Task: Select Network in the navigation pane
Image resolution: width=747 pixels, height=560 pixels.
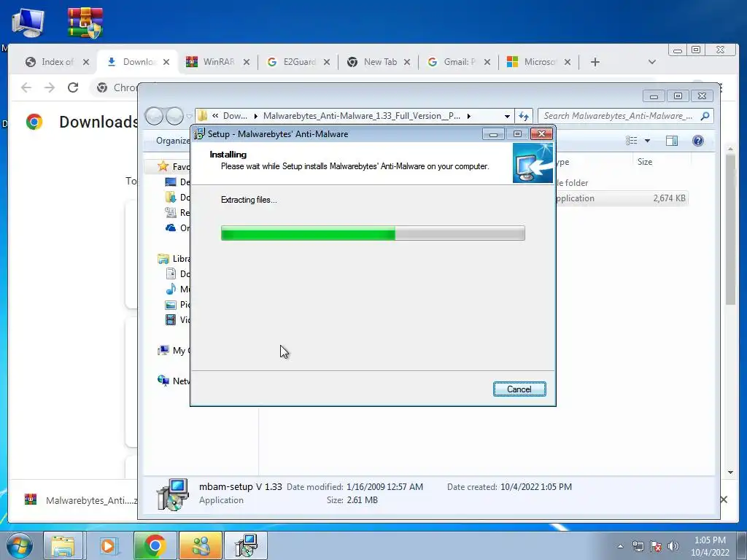Action: click(174, 381)
